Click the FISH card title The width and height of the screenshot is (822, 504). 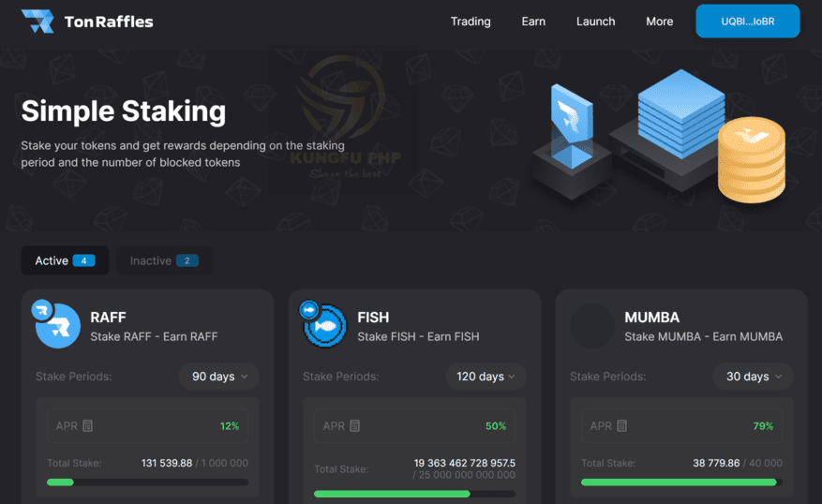373,318
